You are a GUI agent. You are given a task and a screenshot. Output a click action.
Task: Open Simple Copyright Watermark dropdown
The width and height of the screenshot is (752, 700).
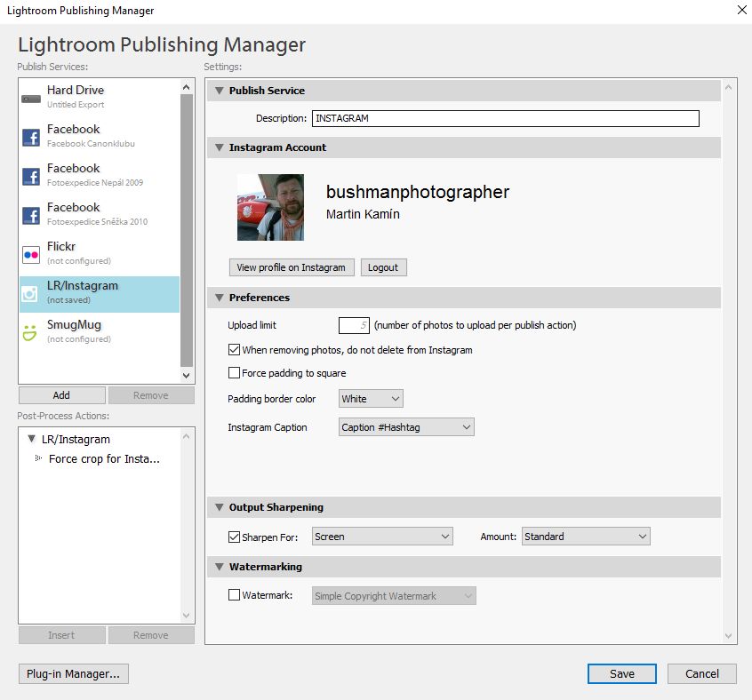click(394, 595)
